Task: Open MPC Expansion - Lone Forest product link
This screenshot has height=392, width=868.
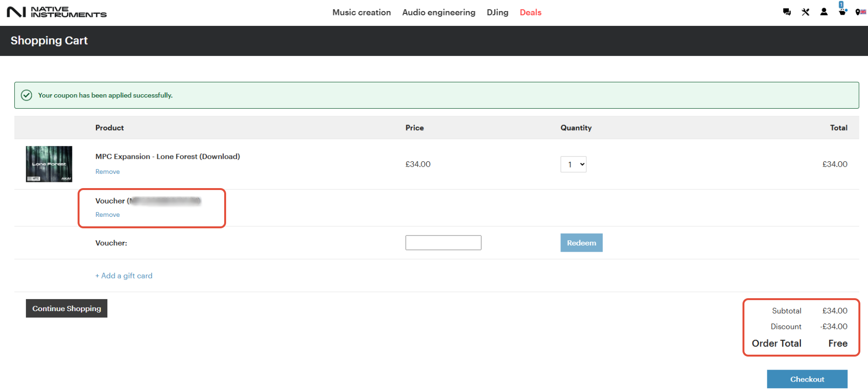Action: (x=168, y=157)
